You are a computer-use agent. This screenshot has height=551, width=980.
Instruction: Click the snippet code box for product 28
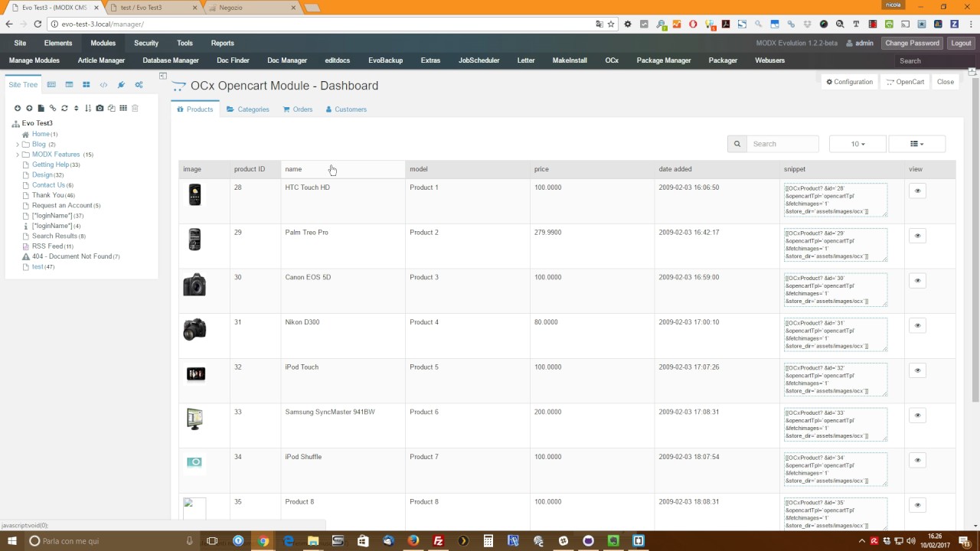coord(835,199)
